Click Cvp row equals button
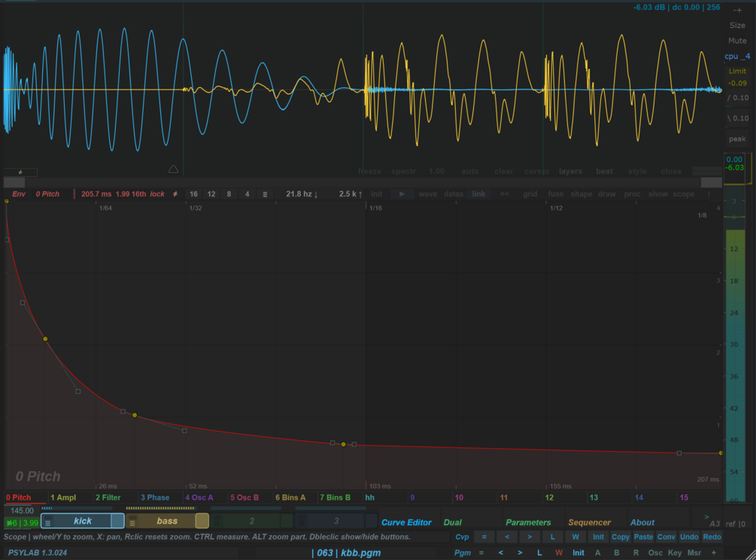This screenshot has height=560, width=756. click(x=484, y=537)
